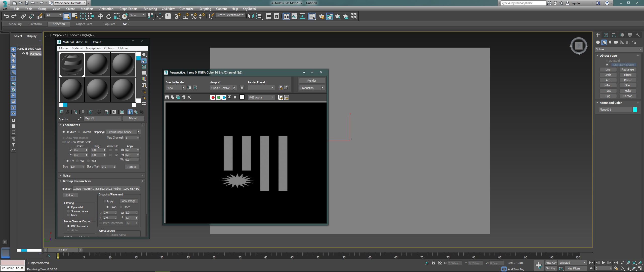The width and height of the screenshot is (644, 272).
Task: Open the Splines category dropdown
Action: 618,49
